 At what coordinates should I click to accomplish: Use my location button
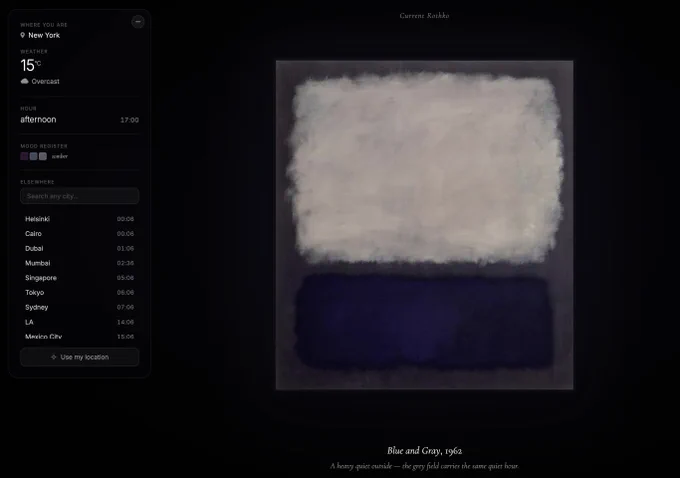(79, 357)
